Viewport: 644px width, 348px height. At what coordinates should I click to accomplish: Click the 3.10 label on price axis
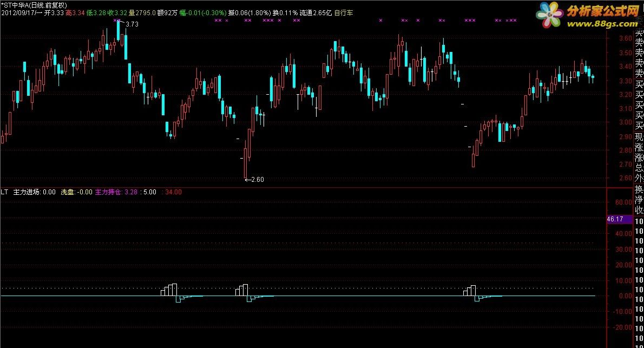click(626, 108)
